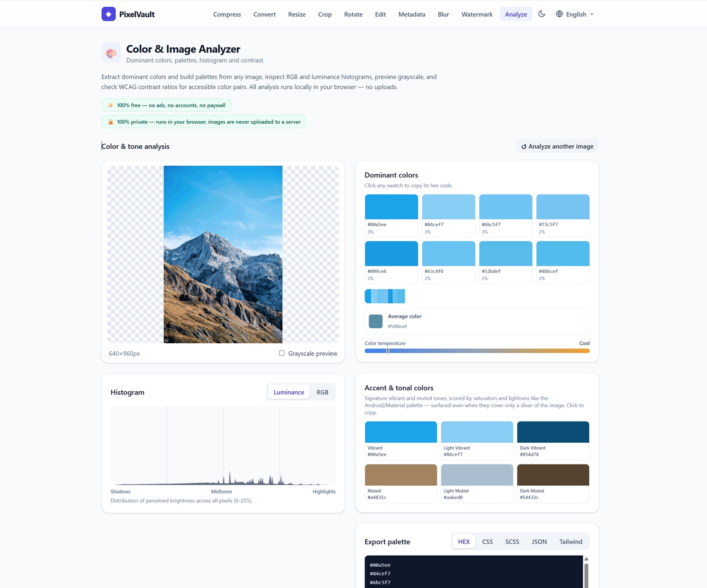Viewport: 707px width, 588px height.
Task: Select the Tailwind export tab
Action: [x=571, y=541]
